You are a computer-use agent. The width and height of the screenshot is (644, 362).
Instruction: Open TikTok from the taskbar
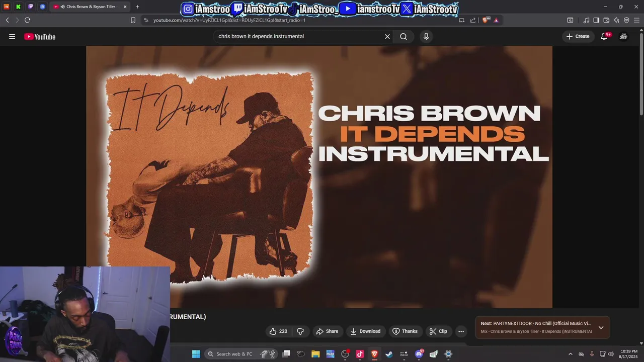point(360,354)
